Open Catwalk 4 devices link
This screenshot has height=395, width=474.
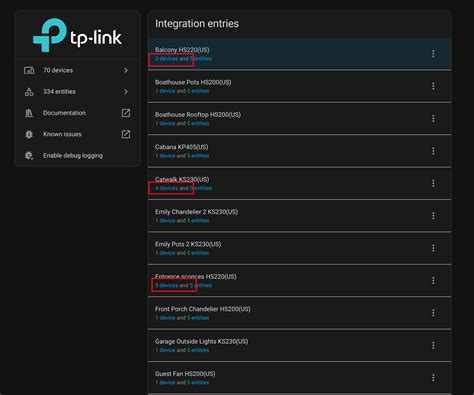[166, 188]
